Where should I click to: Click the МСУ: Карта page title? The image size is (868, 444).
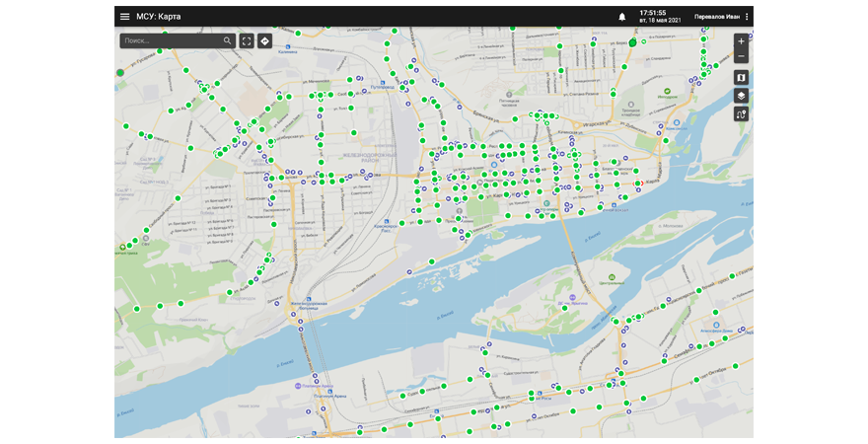tap(158, 17)
